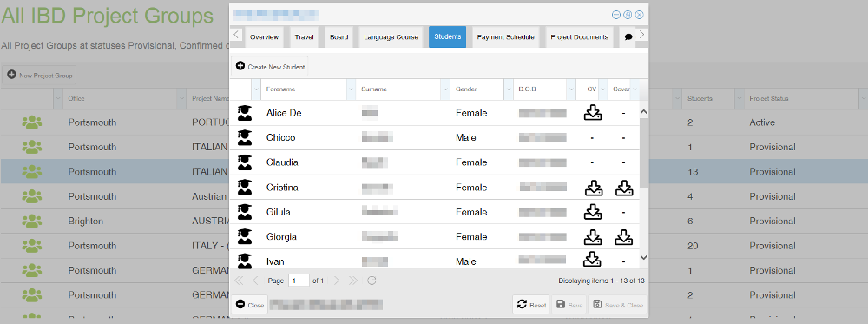
Task: Download Giorgia's CV
Action: pos(593,237)
